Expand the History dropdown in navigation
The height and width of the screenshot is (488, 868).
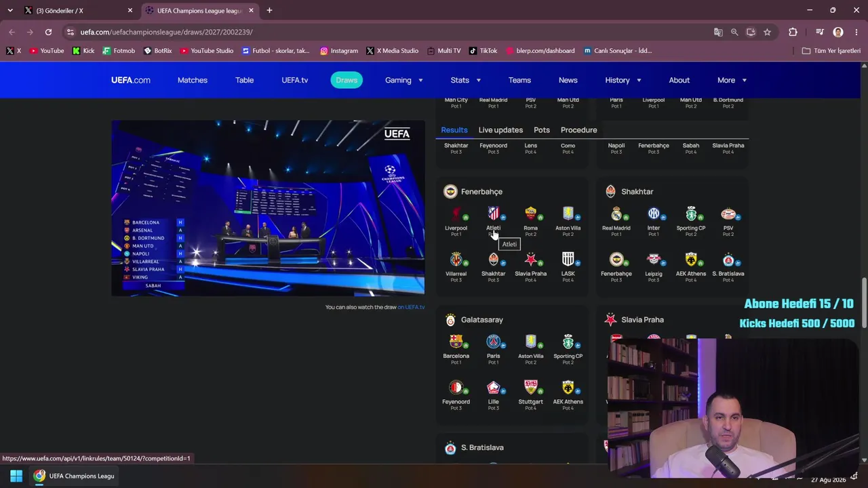click(623, 80)
